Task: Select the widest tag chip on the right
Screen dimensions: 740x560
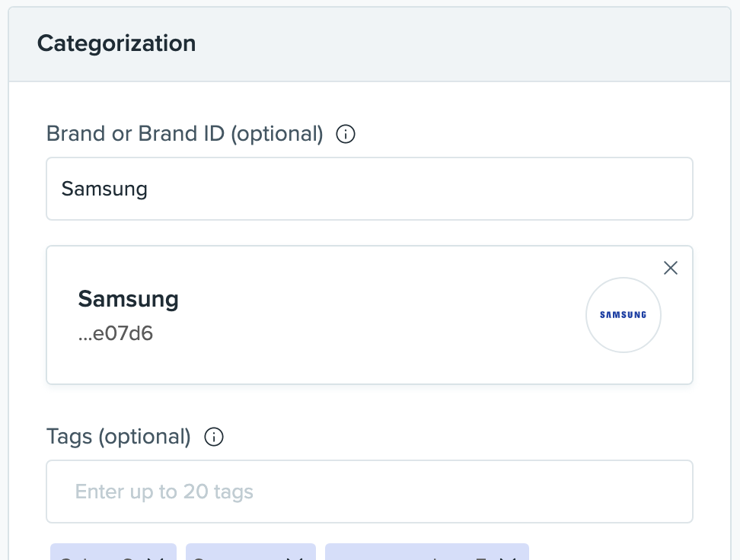Action: tap(427, 552)
